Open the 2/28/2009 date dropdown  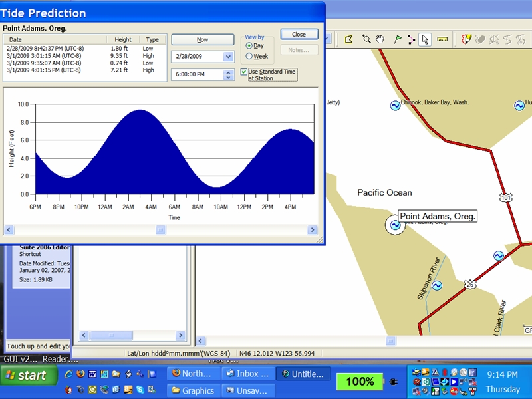(x=229, y=57)
